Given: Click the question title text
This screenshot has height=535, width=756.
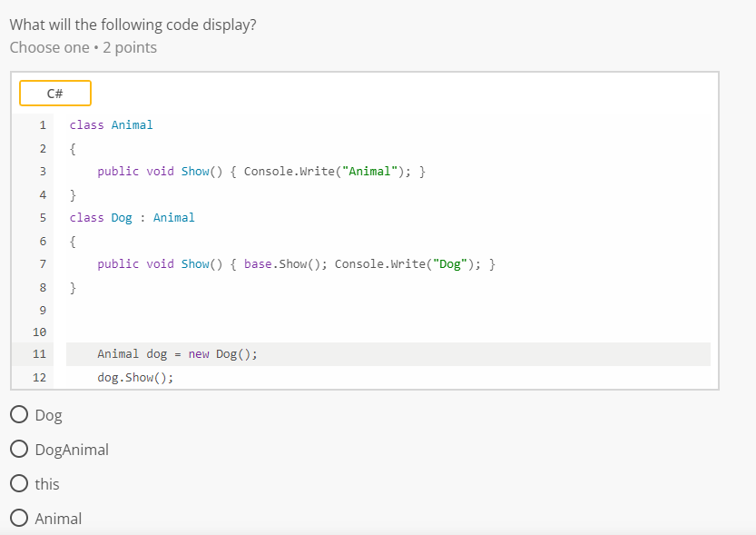Looking at the screenshot, I should [133, 25].
